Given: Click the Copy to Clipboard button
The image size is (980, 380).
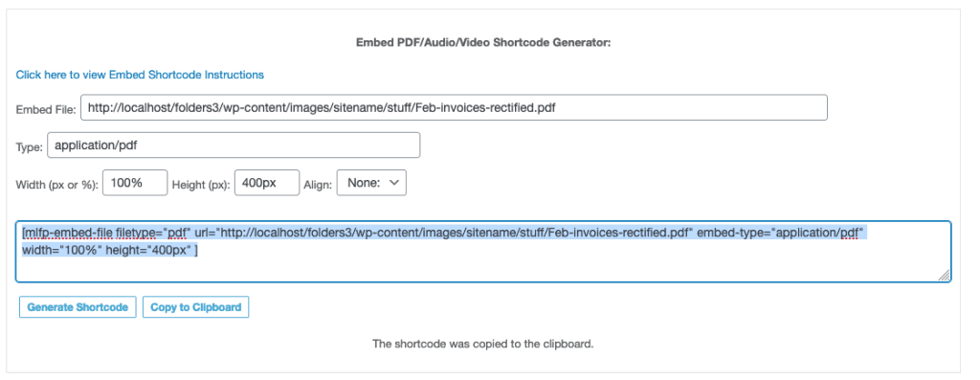Looking at the screenshot, I should click(x=195, y=307).
